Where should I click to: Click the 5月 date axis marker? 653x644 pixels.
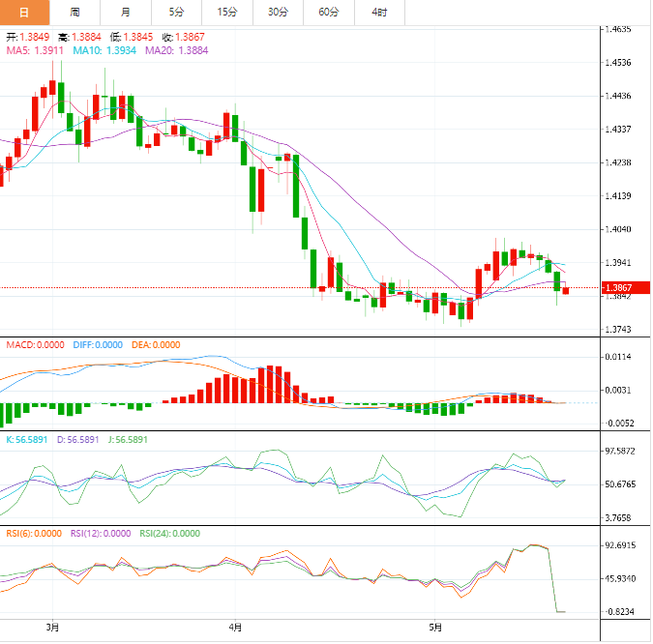(x=435, y=628)
